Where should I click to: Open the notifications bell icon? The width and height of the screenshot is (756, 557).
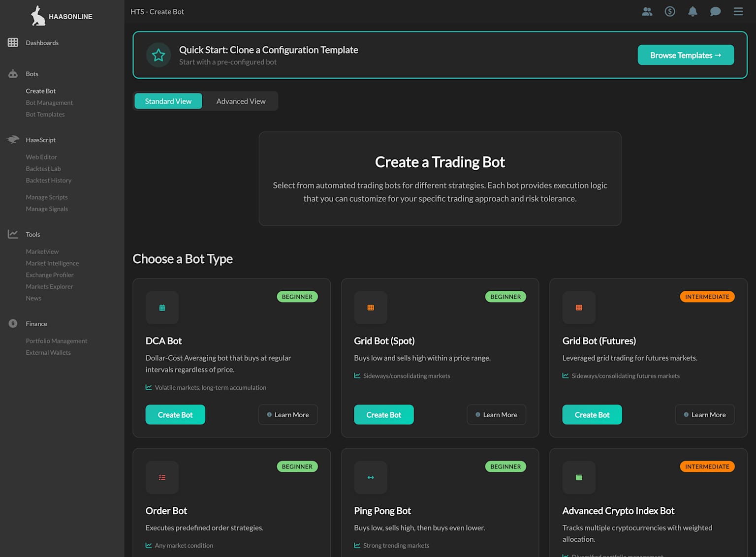693,11
